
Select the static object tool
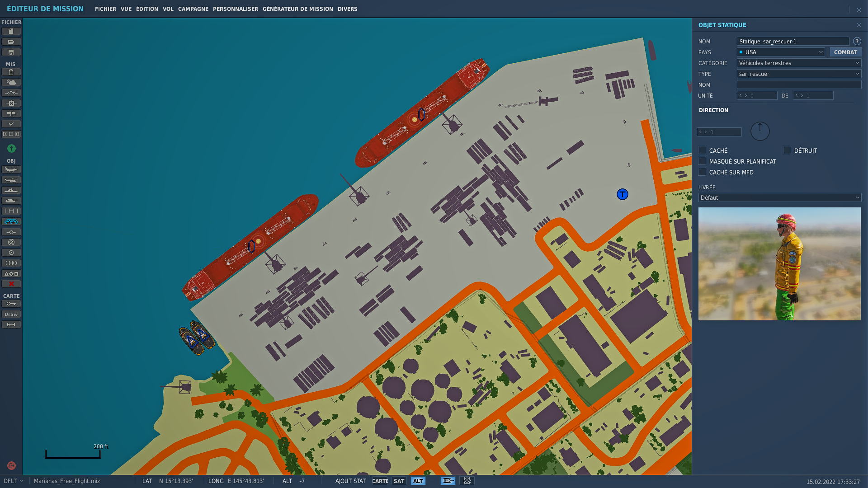tap(11, 221)
